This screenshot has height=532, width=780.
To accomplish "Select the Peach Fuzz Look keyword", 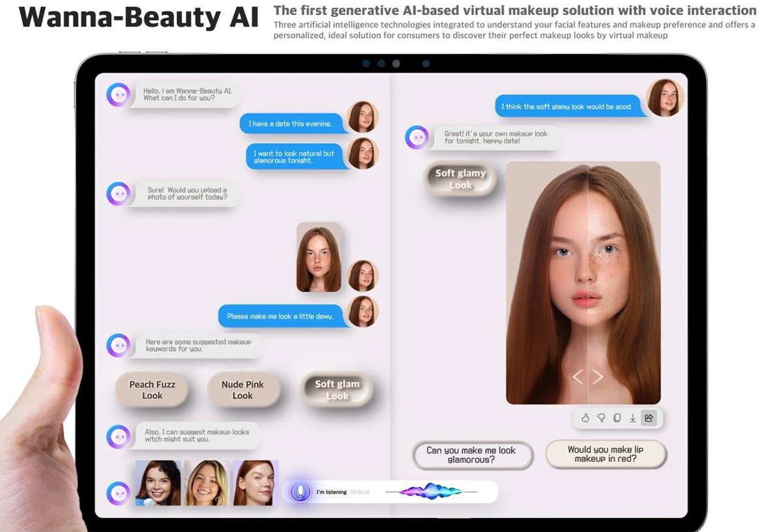I will click(x=152, y=390).
